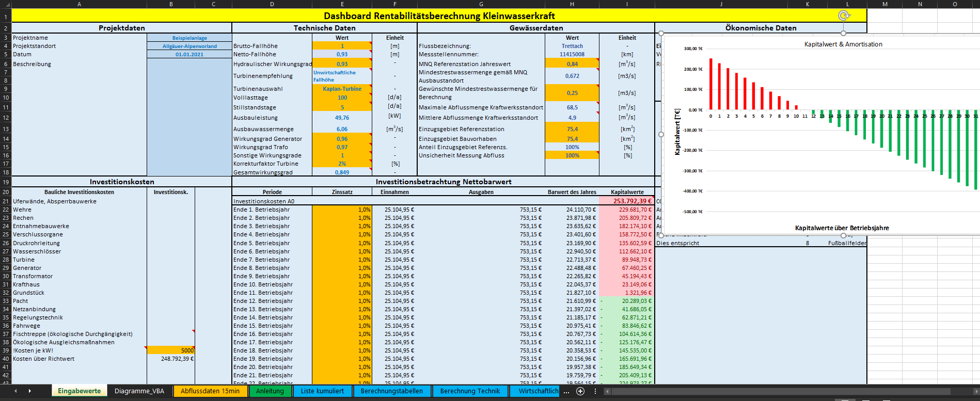Switch to the Diagramme_VBA sheet
This screenshot has height=401, width=980.
pyautogui.click(x=139, y=391)
